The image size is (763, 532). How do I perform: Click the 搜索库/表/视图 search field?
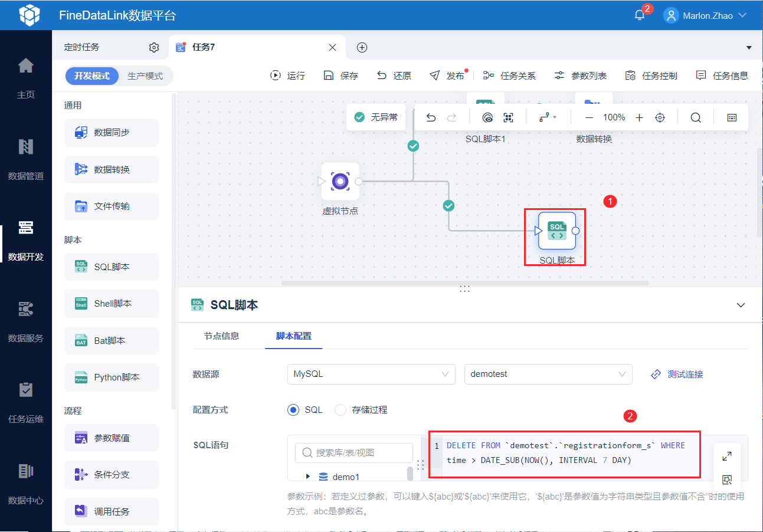click(x=354, y=453)
